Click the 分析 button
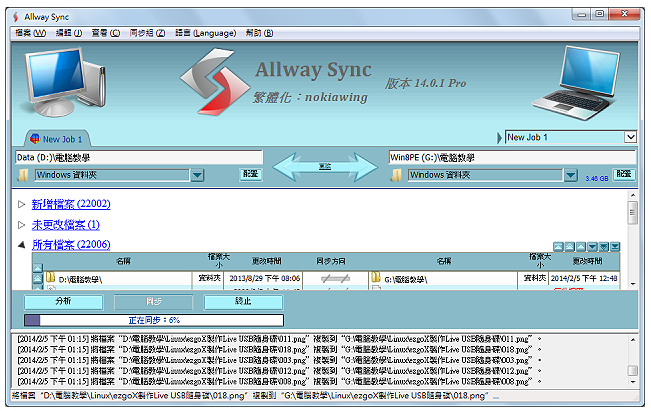Image resolution: width=651 pixels, height=411 pixels. click(64, 302)
